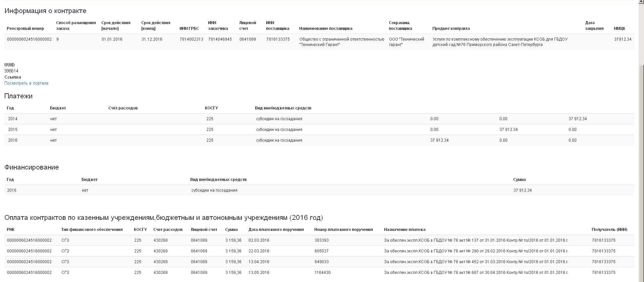Image resolution: width=644 pixels, height=282 pixels.
Task: Click payment date 02.03.2016
Action: coord(259,240)
